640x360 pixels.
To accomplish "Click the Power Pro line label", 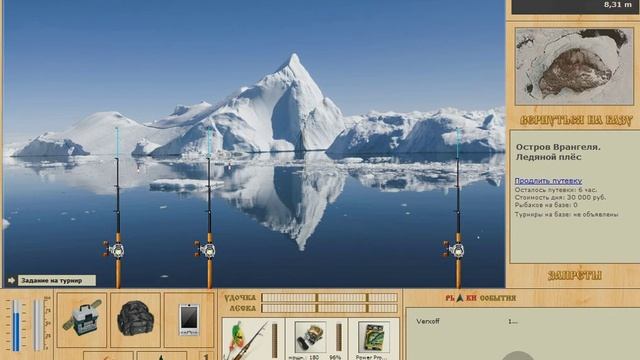I will [x=371, y=357].
